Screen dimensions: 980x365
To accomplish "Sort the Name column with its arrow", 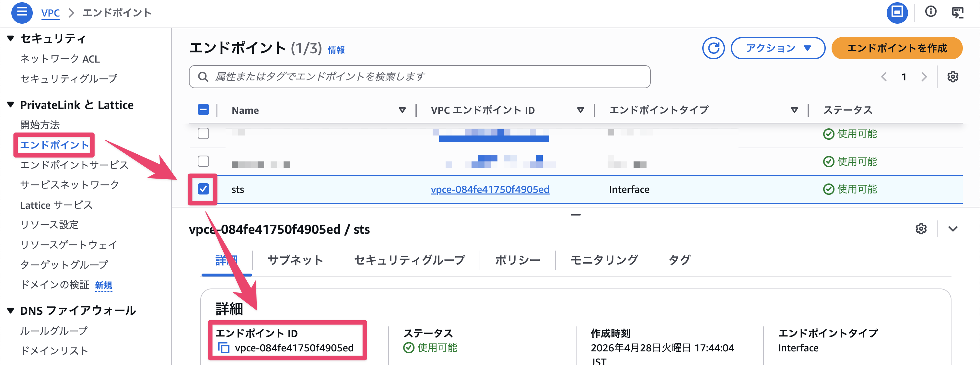I will [x=402, y=110].
